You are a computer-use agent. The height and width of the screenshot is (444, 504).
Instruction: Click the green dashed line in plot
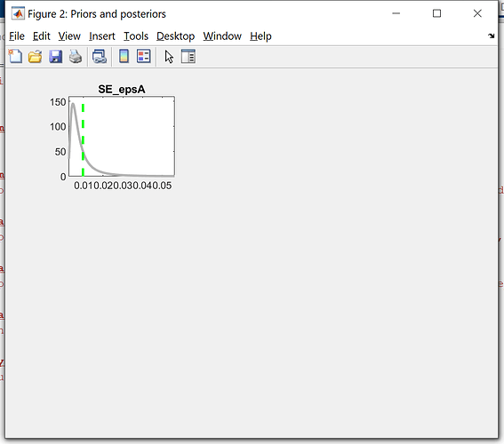point(83,139)
